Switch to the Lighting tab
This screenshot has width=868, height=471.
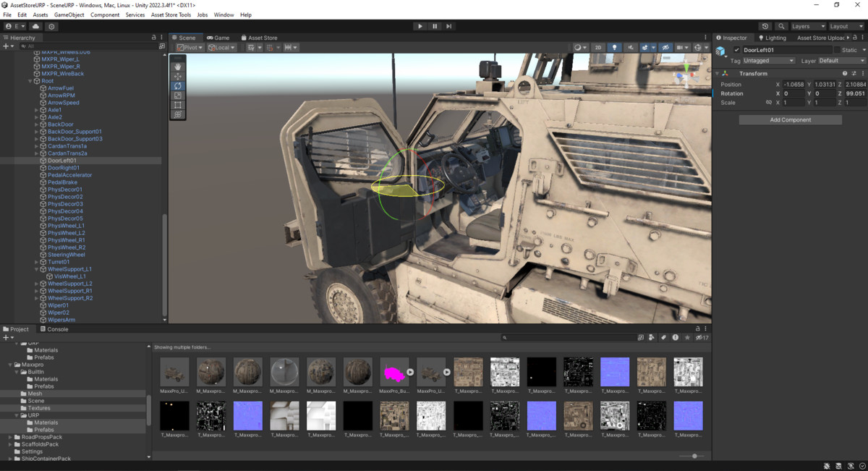(x=772, y=38)
